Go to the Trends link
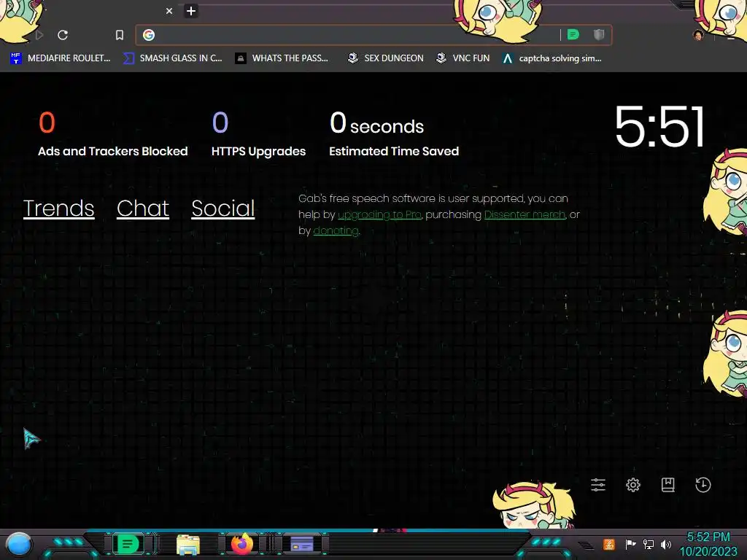This screenshot has height=560, width=747. 58,209
